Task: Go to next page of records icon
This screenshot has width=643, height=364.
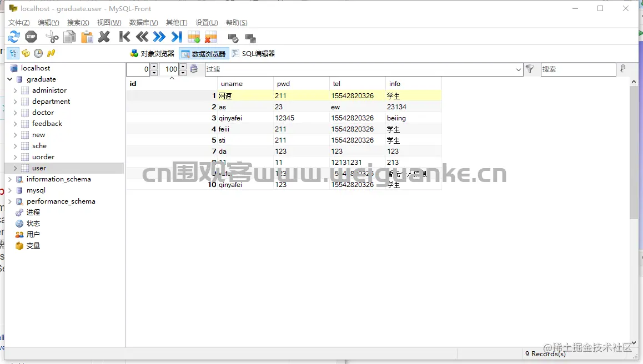Action: click(159, 37)
